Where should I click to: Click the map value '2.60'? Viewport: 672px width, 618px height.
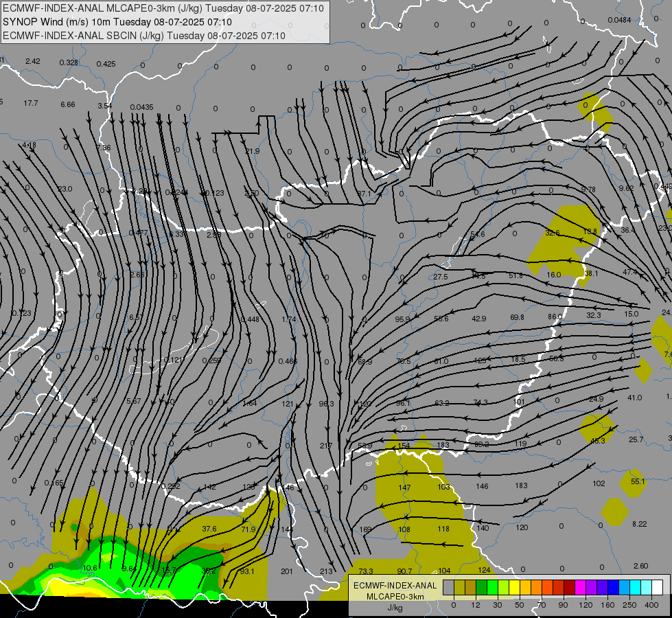(640, 566)
